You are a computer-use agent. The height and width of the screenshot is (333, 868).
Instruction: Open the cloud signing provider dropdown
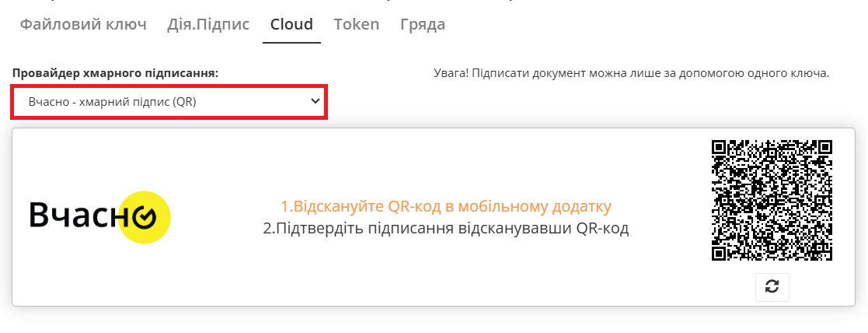pyautogui.click(x=169, y=102)
